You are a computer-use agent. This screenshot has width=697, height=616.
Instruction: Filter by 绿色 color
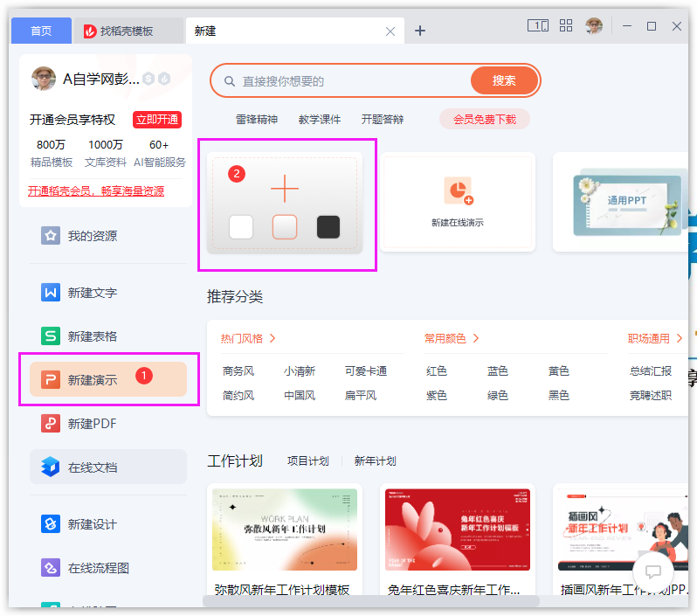coord(497,395)
